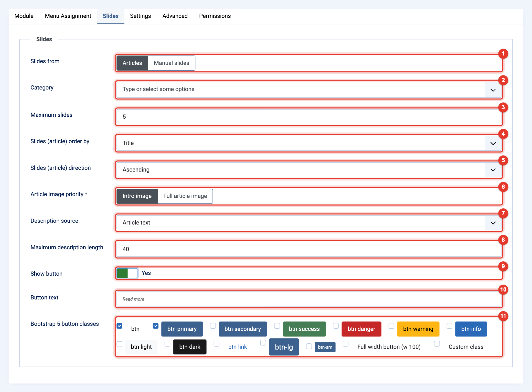This screenshot has height=392, width=532.
Task: Check the btn-secondary checkbox
Action: pyautogui.click(x=213, y=326)
